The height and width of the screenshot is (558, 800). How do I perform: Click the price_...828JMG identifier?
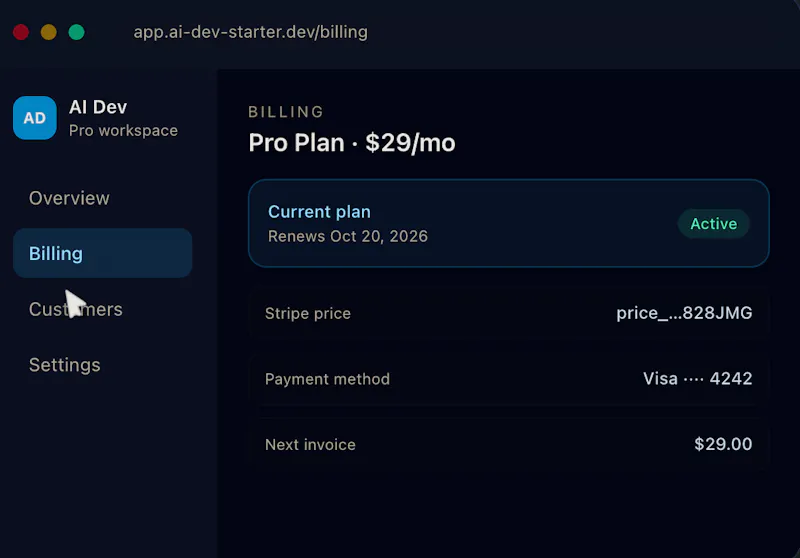[x=684, y=313]
